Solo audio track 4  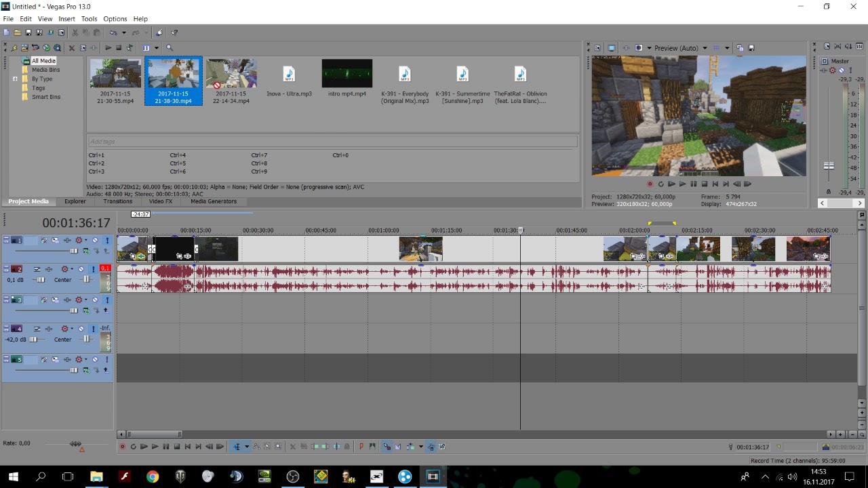(94, 329)
